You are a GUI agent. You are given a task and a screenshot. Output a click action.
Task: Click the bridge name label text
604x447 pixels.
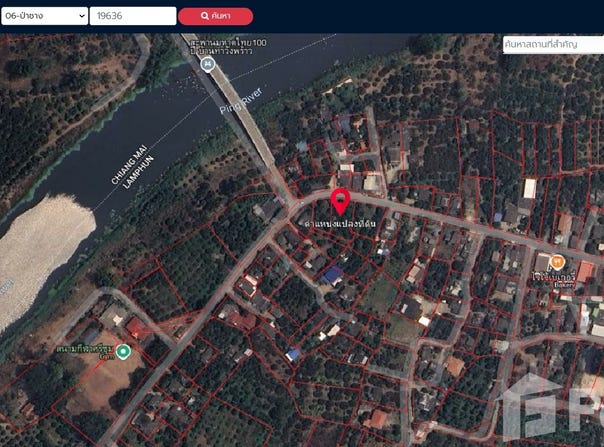(228, 46)
